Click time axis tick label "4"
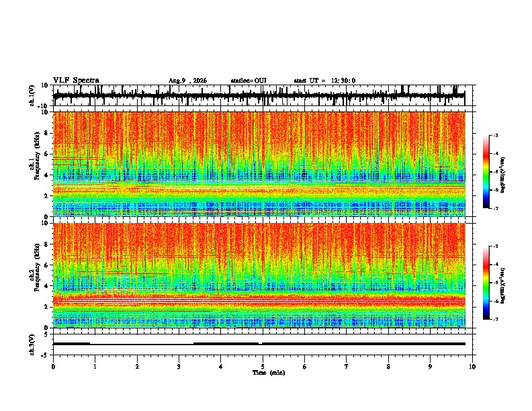Image resolution: width=532 pixels, height=411 pixels. 221,367
